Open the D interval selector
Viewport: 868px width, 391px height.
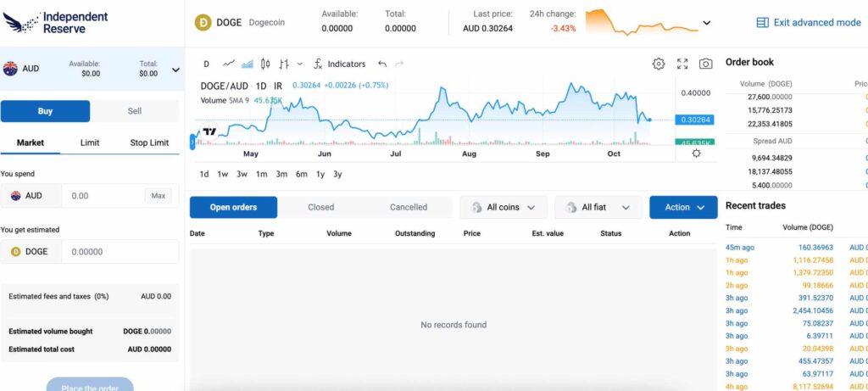pyautogui.click(x=206, y=64)
